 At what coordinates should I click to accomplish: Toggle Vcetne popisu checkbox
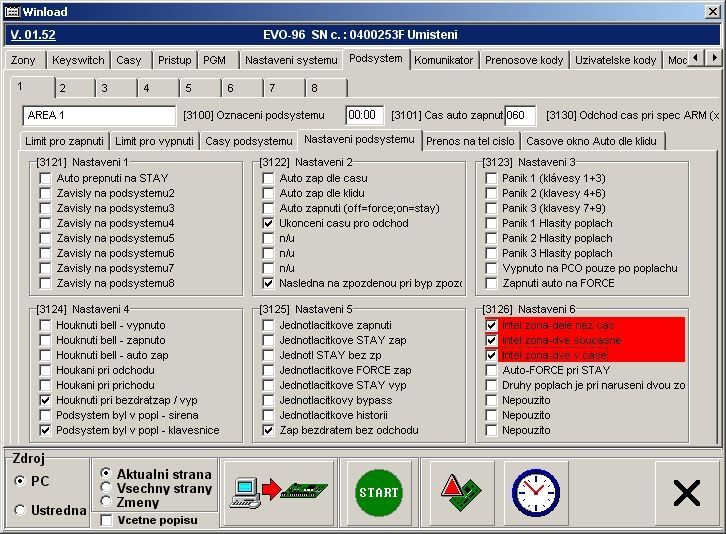(x=107, y=520)
